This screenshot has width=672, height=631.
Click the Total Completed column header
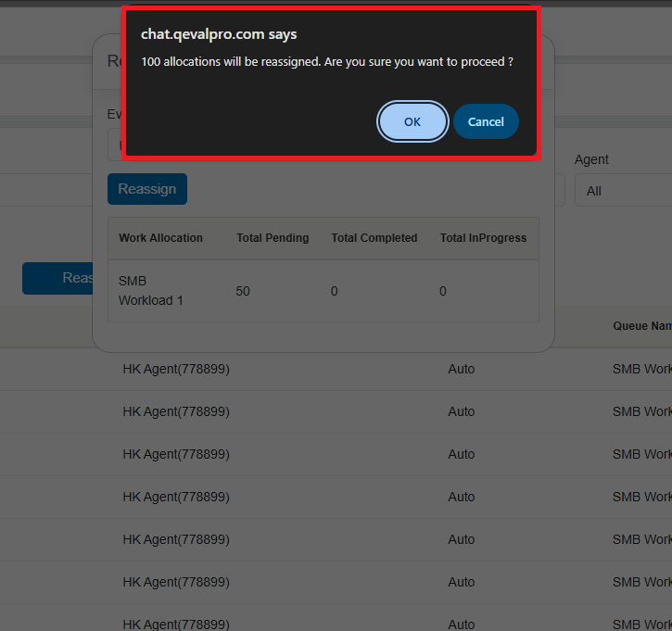pos(374,238)
